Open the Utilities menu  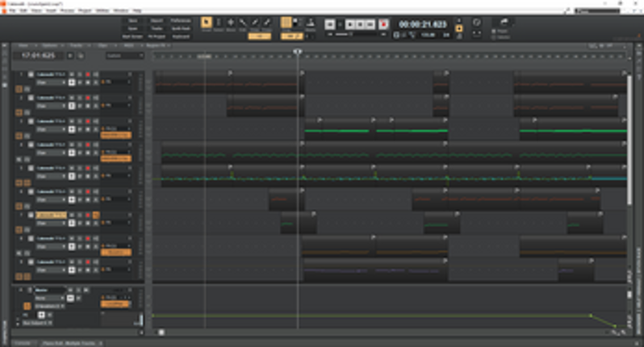pyautogui.click(x=102, y=10)
